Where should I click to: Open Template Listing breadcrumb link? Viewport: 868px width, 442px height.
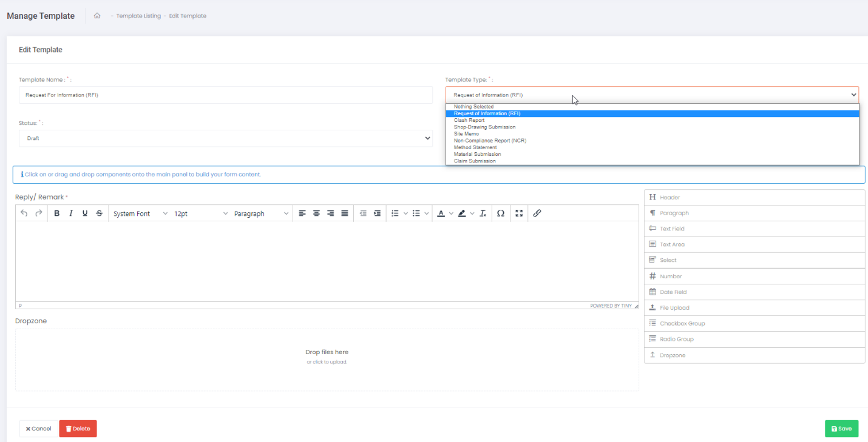tap(138, 16)
